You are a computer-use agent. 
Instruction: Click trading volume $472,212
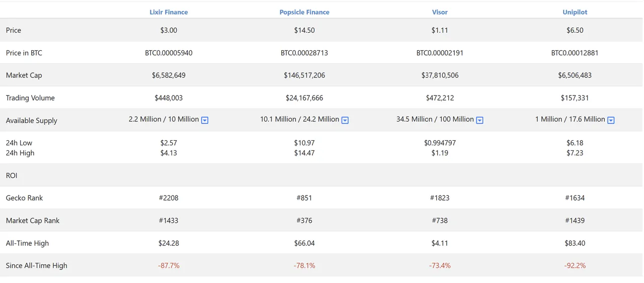(x=440, y=98)
